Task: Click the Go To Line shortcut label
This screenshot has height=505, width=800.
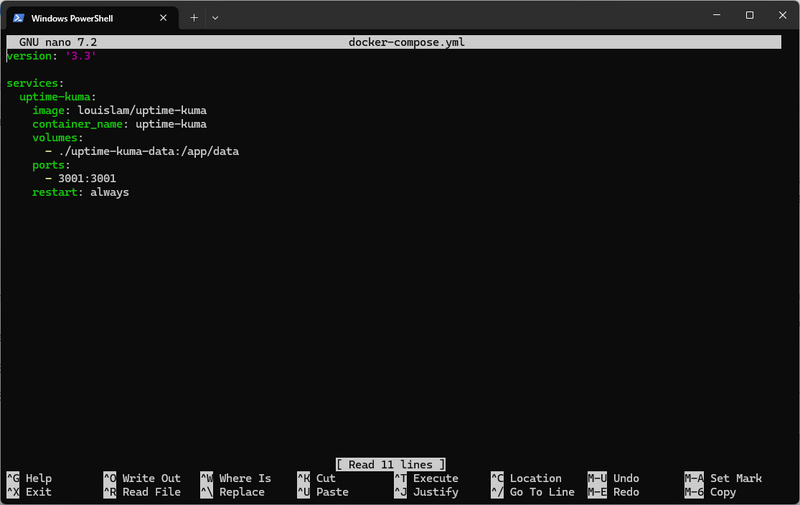Action: tap(542, 492)
